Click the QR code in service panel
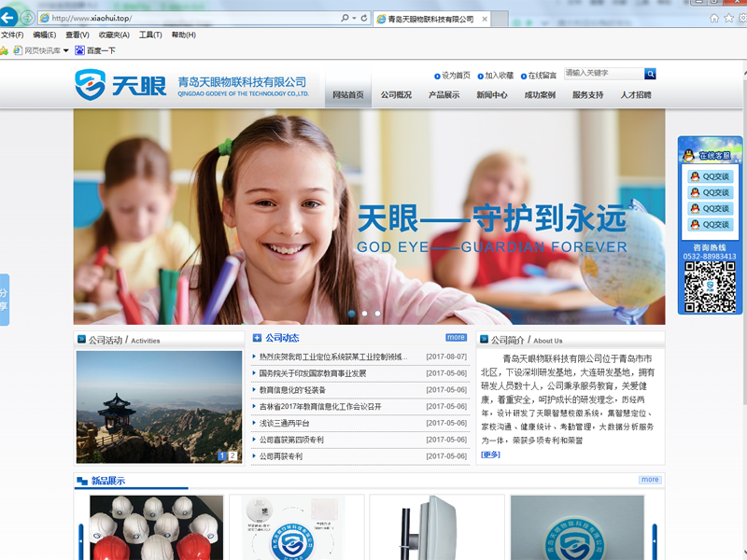 click(710, 287)
